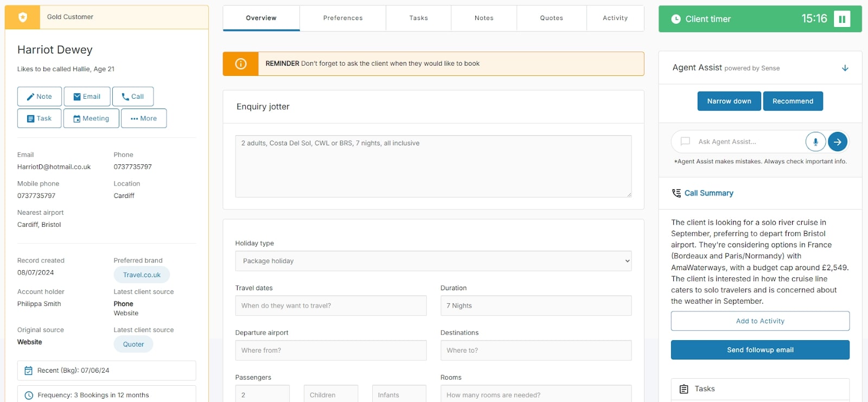Click the microphone icon in Agent Assist

(815, 142)
